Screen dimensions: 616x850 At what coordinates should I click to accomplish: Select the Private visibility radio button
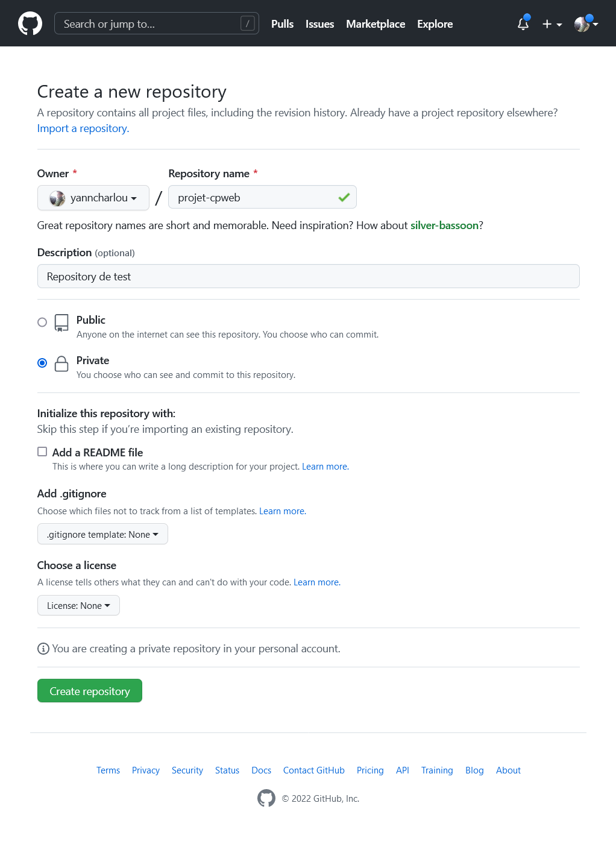(42, 363)
